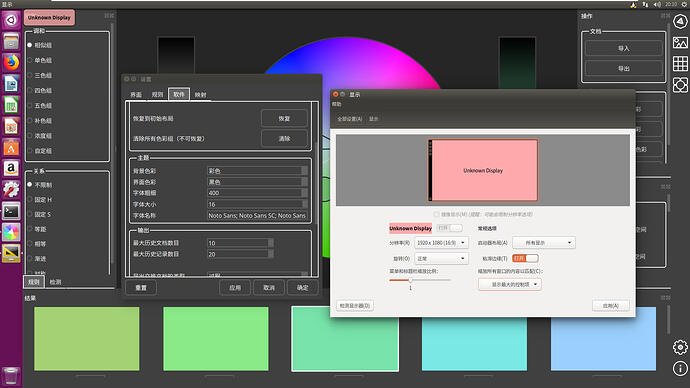Image resolution: width=690 pixels, height=388 pixels.
Task: Open the 显示最大的控制项 scale dropdown
Action: pos(510,285)
